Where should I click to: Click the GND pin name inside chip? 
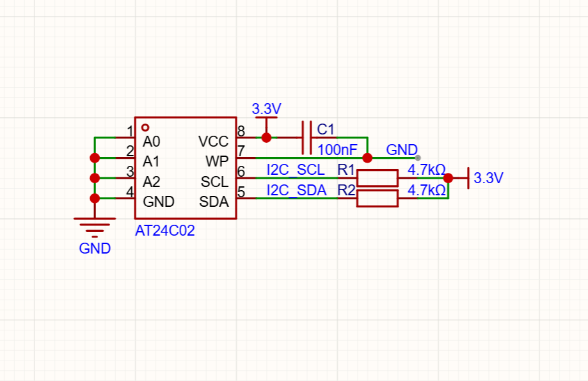(x=159, y=202)
